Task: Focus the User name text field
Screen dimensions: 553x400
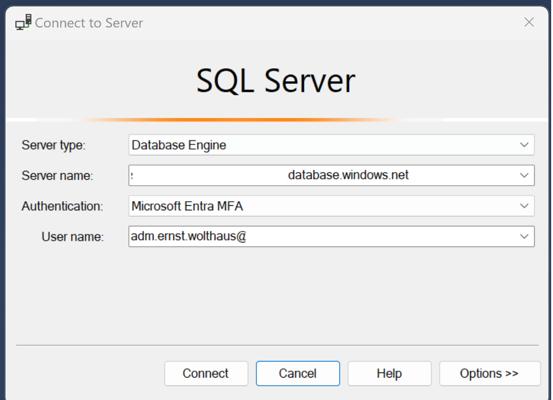Action: pyautogui.click(x=322, y=236)
